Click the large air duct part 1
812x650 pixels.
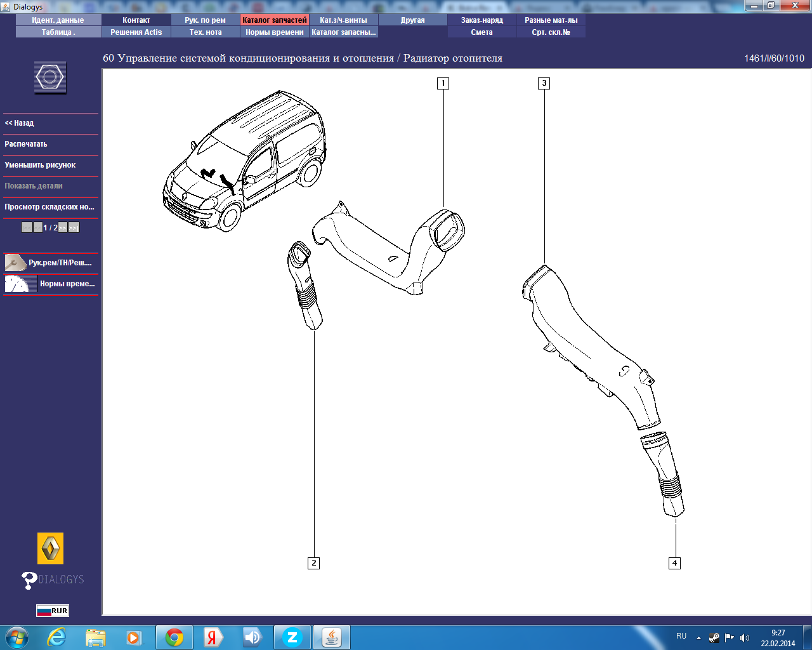387,248
